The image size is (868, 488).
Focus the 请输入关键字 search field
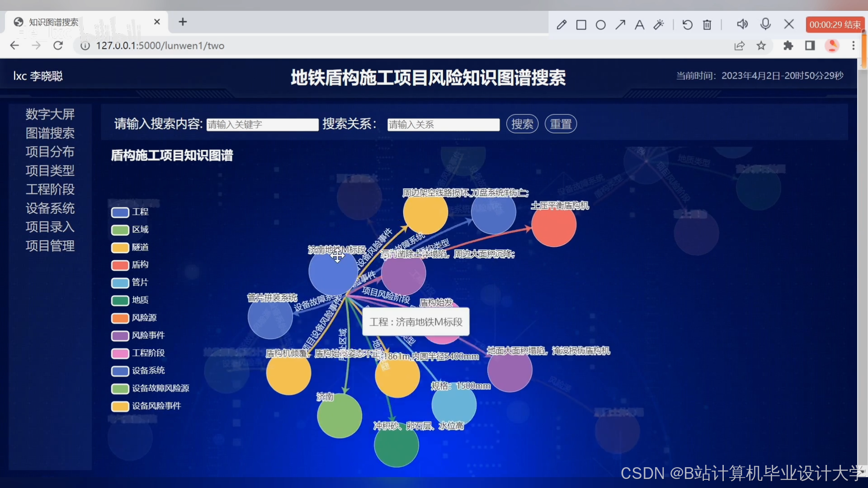coord(262,125)
